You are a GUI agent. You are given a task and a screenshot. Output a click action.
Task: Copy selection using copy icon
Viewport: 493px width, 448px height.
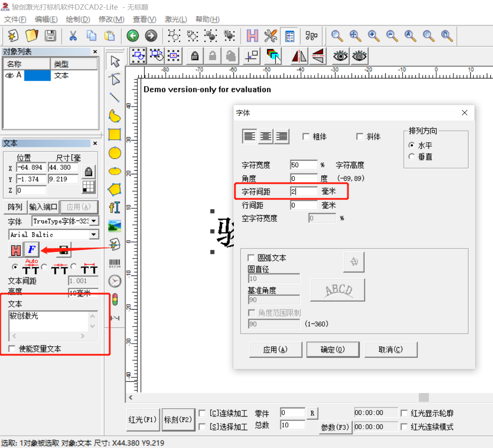click(92, 35)
